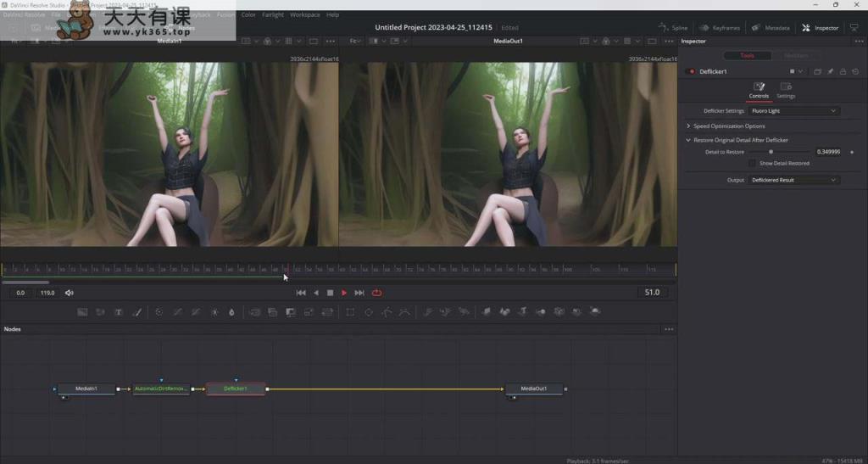Viewport: 868px width, 464px height.
Task: Click current frame field 51.0
Action: coord(652,293)
